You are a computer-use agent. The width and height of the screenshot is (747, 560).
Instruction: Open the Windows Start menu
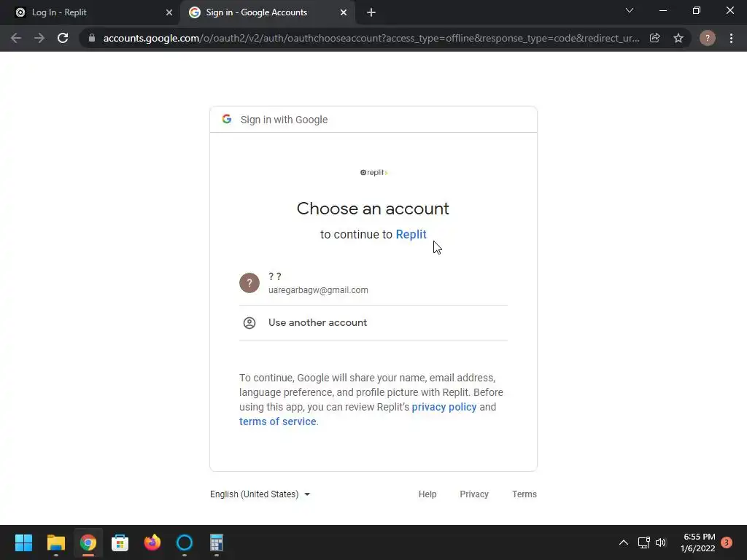pyautogui.click(x=23, y=542)
